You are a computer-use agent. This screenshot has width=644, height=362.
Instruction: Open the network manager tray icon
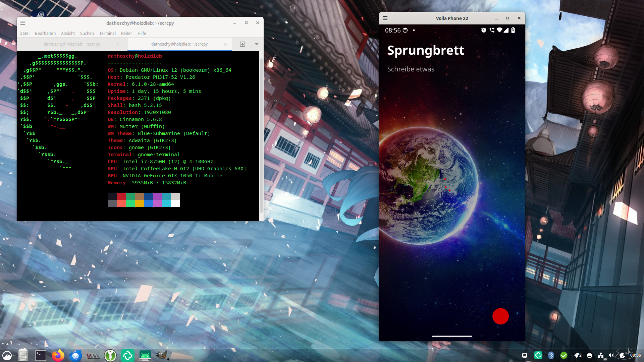(600, 356)
